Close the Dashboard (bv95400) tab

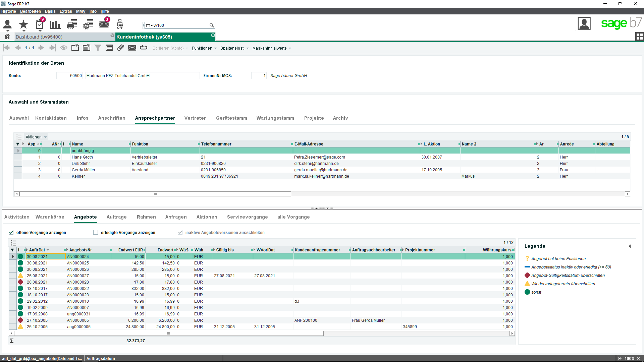pyautogui.click(x=112, y=35)
